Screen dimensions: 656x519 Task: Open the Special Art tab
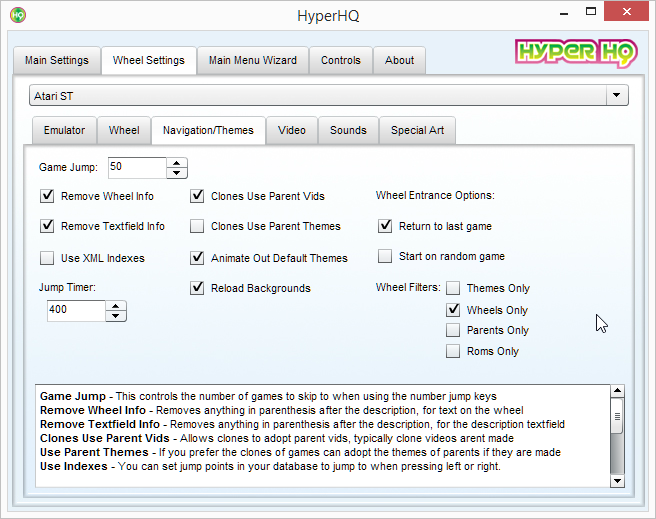[x=418, y=130]
